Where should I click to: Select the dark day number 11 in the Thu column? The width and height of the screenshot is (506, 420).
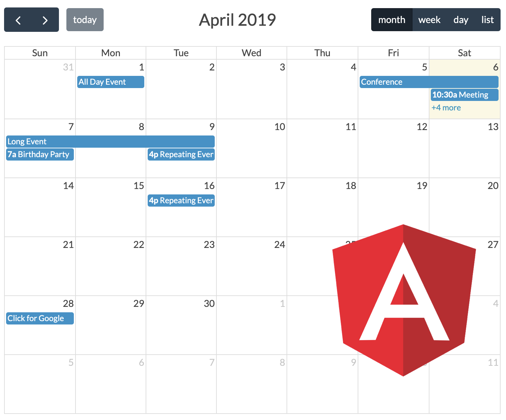tap(351, 127)
